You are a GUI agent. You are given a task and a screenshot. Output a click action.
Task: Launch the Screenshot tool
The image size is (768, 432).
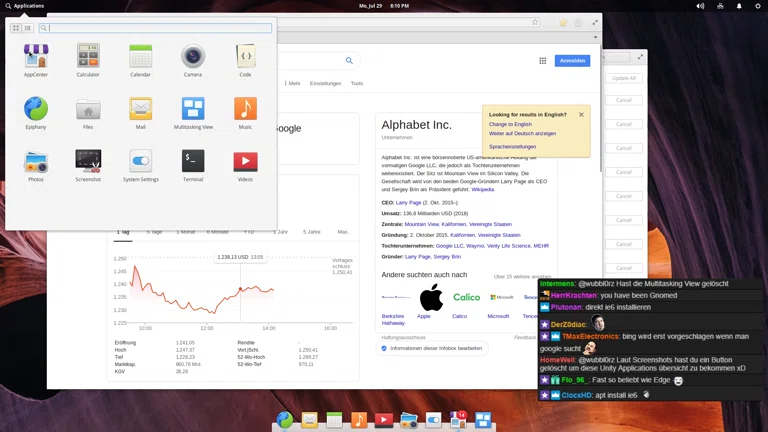pos(88,166)
